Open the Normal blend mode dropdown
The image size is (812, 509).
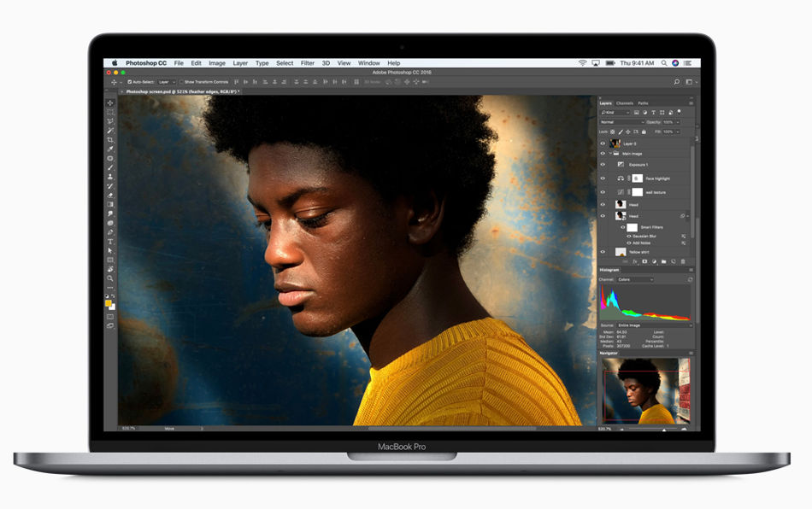coord(621,122)
